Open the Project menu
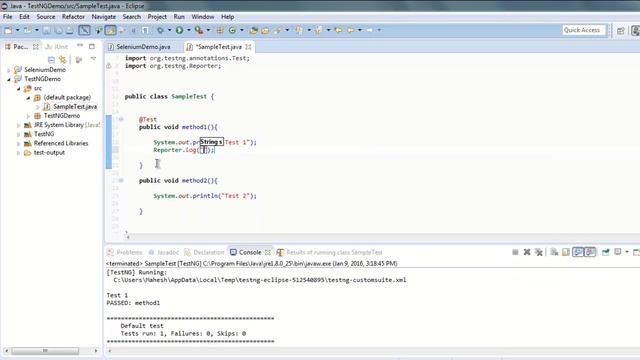Image resolution: width=640 pixels, height=360 pixels. point(157,17)
